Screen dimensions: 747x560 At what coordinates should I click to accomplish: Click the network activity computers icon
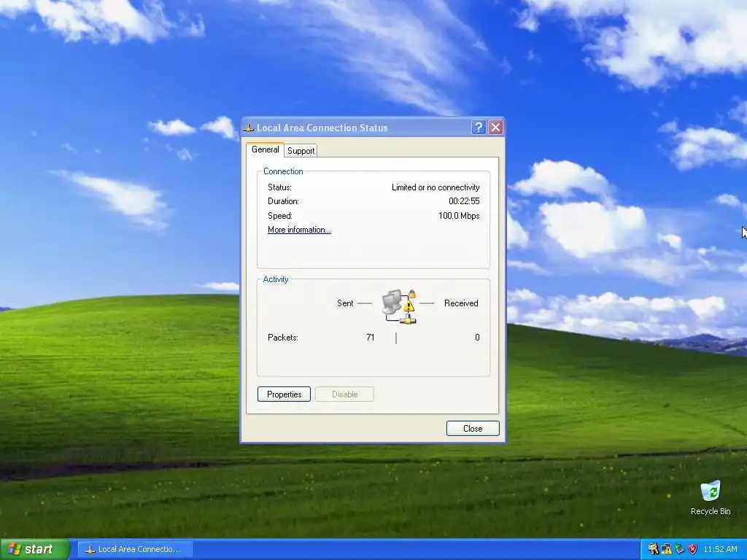(x=399, y=307)
